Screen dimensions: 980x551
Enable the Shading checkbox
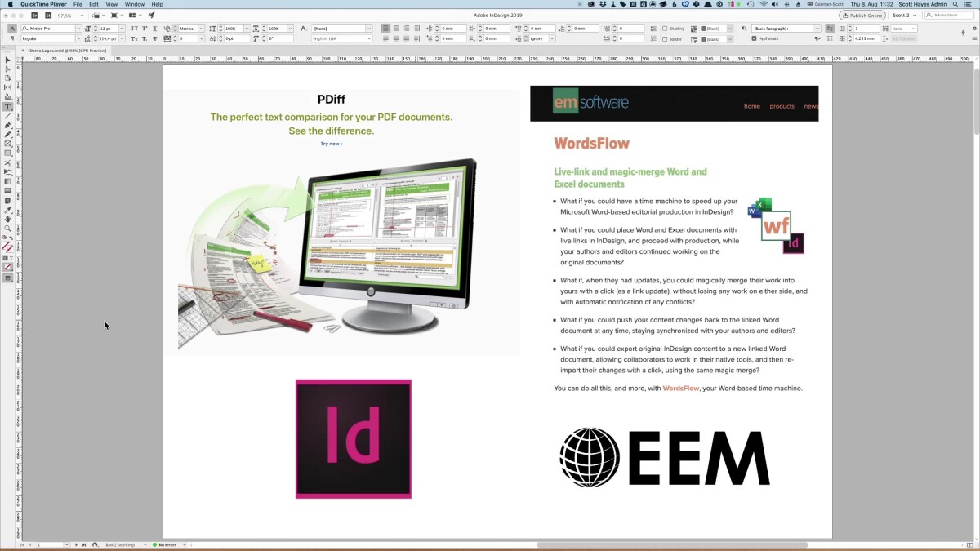665,29
